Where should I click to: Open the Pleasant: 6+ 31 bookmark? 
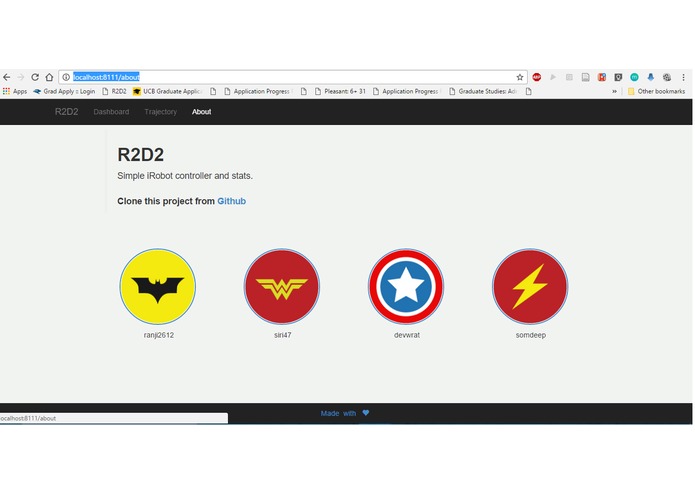point(340,91)
